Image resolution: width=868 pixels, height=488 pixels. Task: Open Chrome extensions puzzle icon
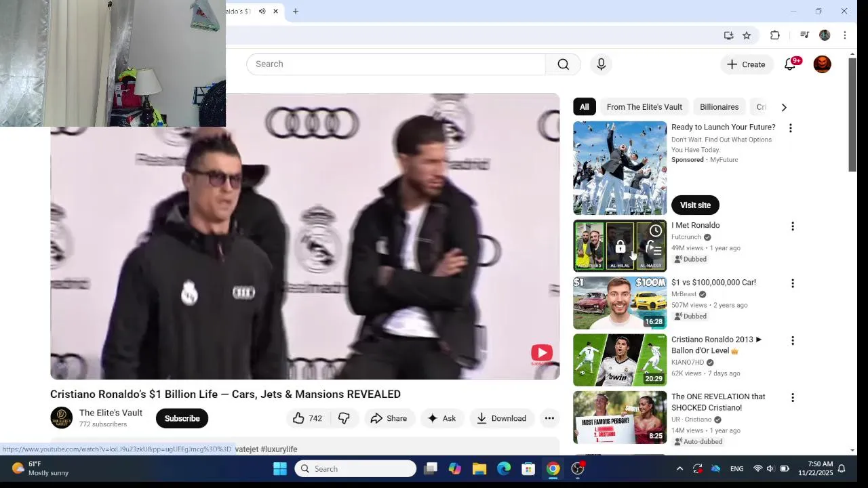point(775,35)
